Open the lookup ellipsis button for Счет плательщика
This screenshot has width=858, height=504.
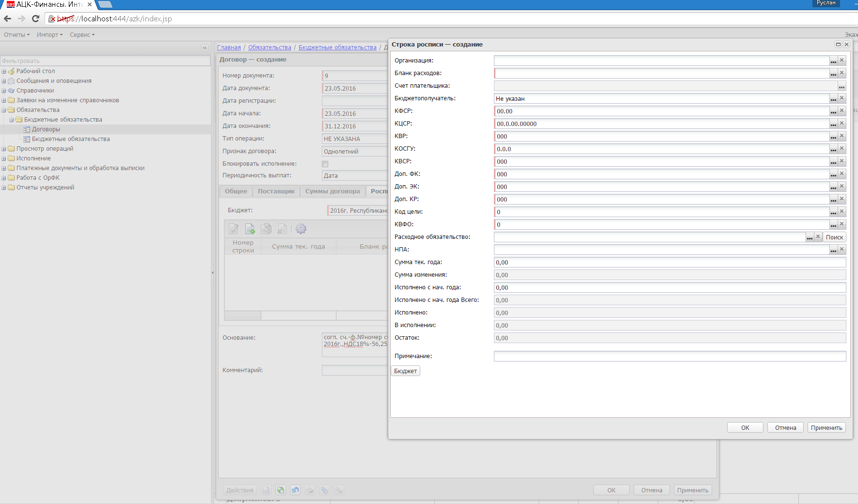(842, 86)
